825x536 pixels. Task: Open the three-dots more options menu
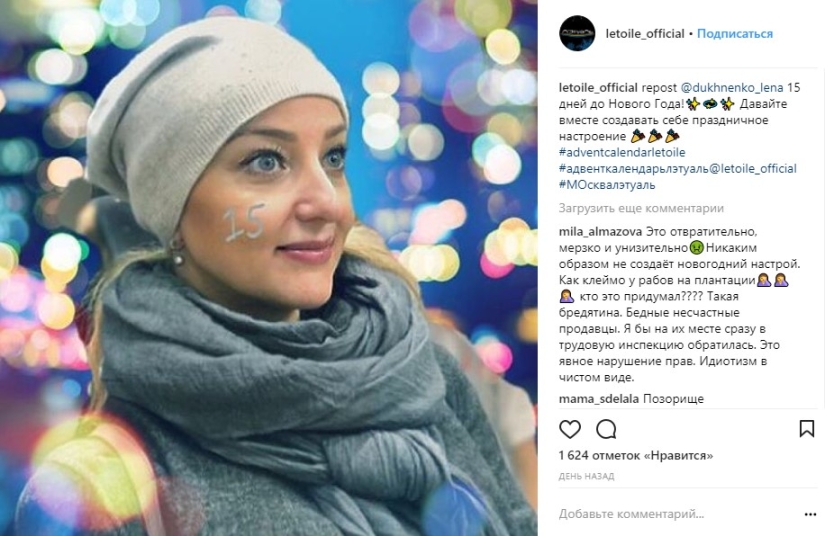tap(810, 514)
